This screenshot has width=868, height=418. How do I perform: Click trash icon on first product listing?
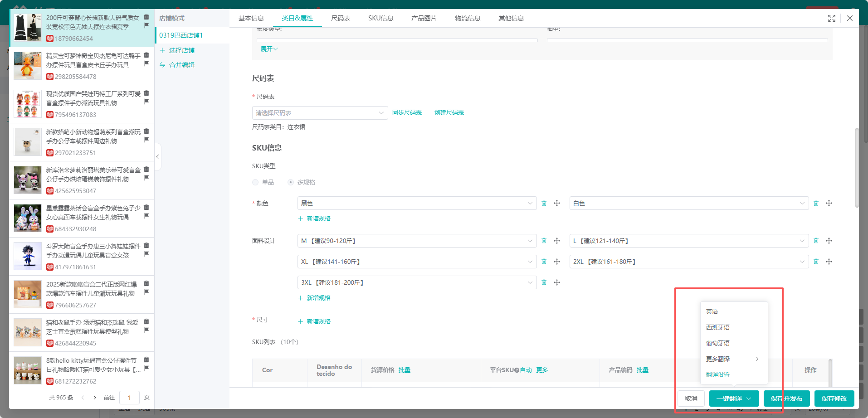pos(146,17)
